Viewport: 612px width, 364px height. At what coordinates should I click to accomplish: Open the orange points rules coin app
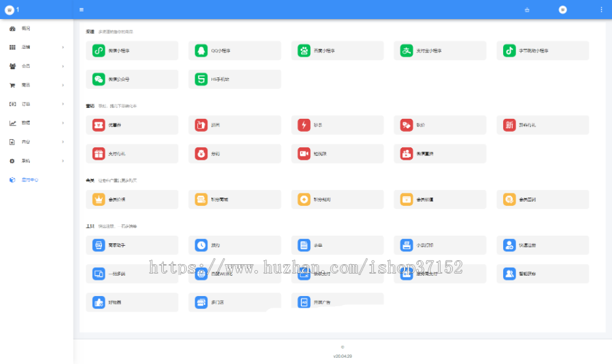(337, 200)
